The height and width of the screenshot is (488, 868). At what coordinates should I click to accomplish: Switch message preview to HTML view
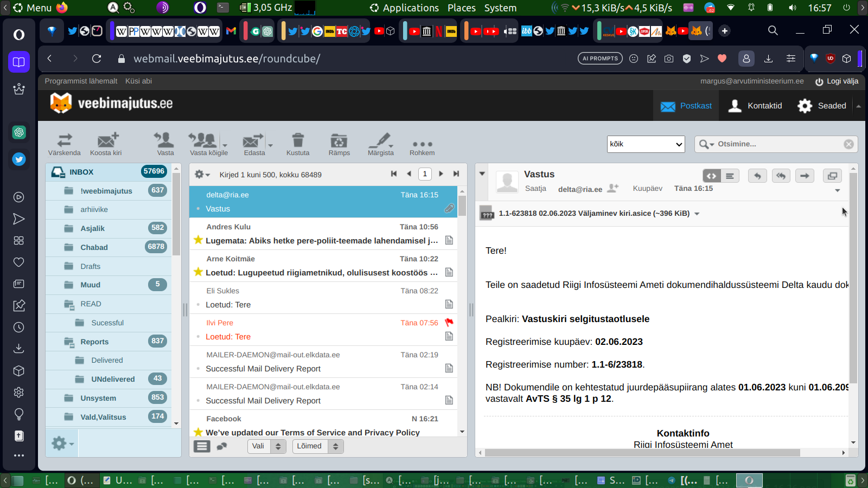click(x=712, y=176)
